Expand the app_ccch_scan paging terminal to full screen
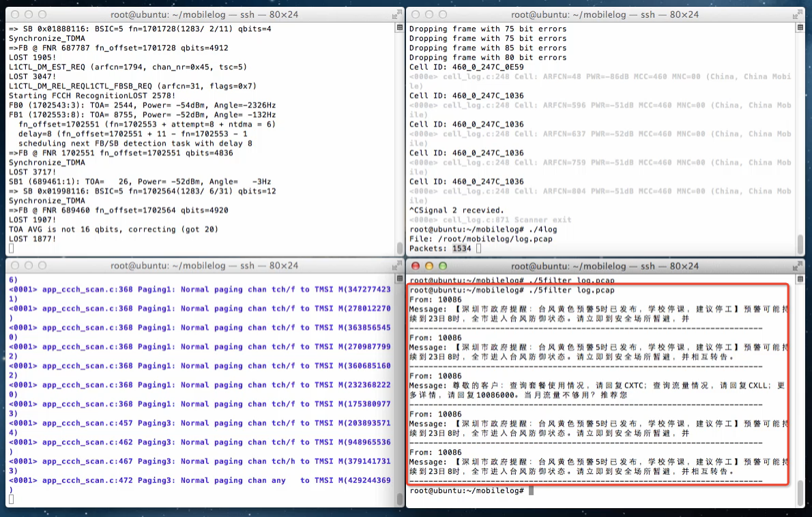 pos(396,265)
